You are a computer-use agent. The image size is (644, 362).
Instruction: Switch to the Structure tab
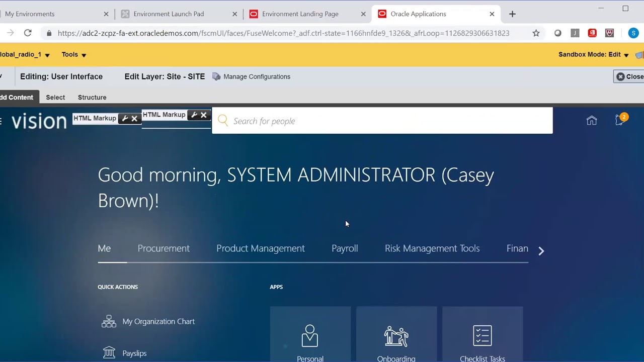[92, 98]
